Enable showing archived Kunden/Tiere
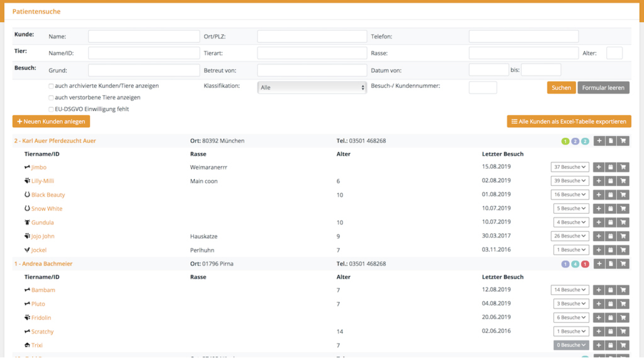This screenshot has height=358, width=644. [x=51, y=86]
